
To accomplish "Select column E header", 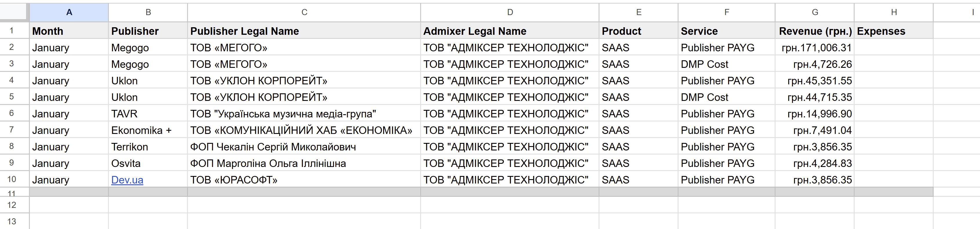I will click(x=639, y=12).
